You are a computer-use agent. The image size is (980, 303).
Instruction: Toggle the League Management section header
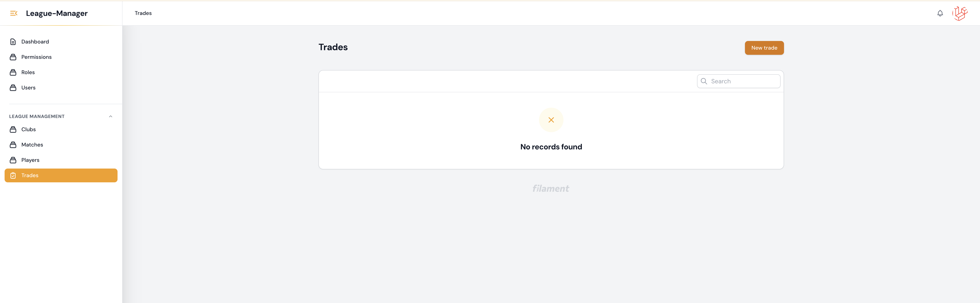tap(37, 116)
